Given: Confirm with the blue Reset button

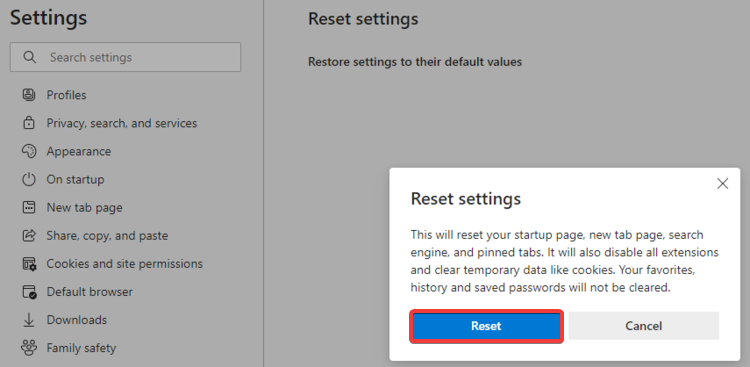Looking at the screenshot, I should pos(486,326).
